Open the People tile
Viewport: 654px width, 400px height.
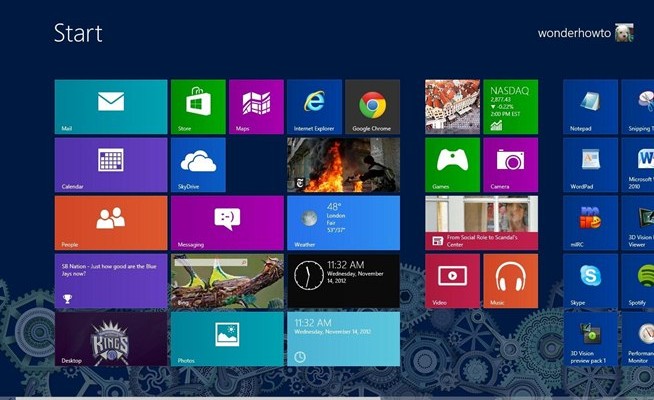tap(111, 222)
